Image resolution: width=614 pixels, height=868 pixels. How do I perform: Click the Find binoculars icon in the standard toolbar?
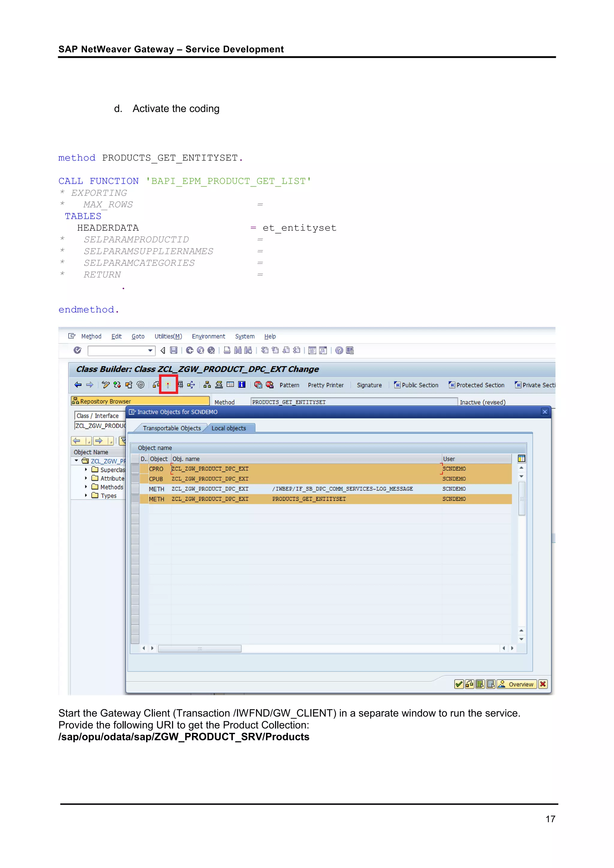[x=237, y=351]
